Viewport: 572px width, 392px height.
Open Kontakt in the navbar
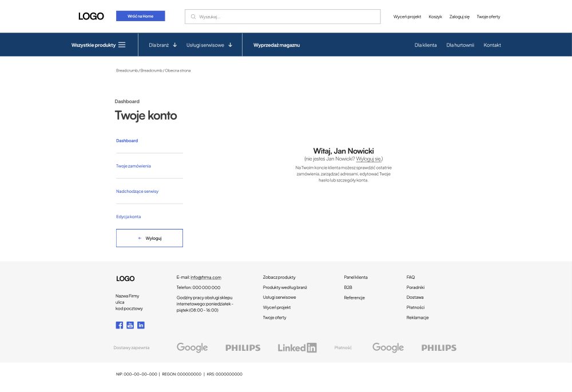pos(492,45)
